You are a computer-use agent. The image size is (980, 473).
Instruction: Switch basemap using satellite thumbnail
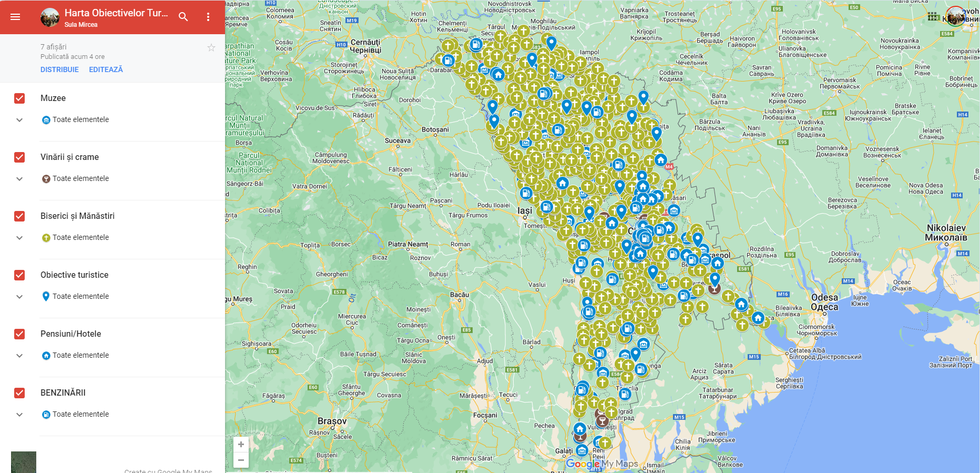click(24, 462)
